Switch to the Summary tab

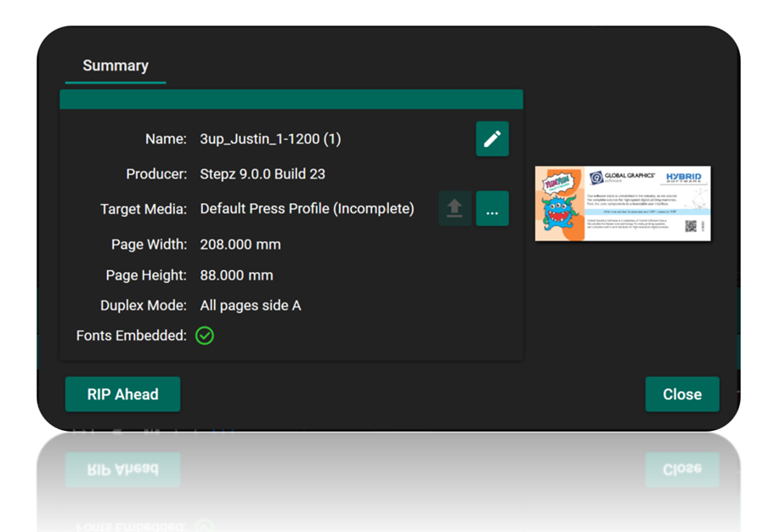coord(116,65)
